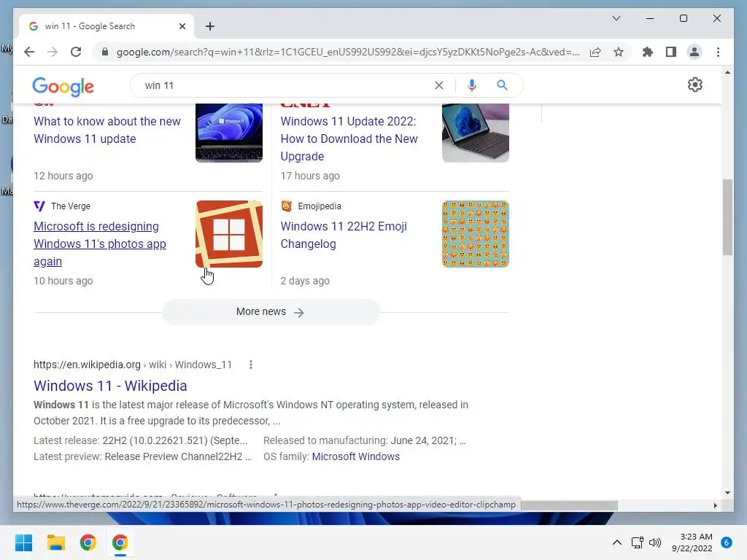Submit search with magnifier icon
This screenshot has width=747, height=560.
(x=502, y=85)
